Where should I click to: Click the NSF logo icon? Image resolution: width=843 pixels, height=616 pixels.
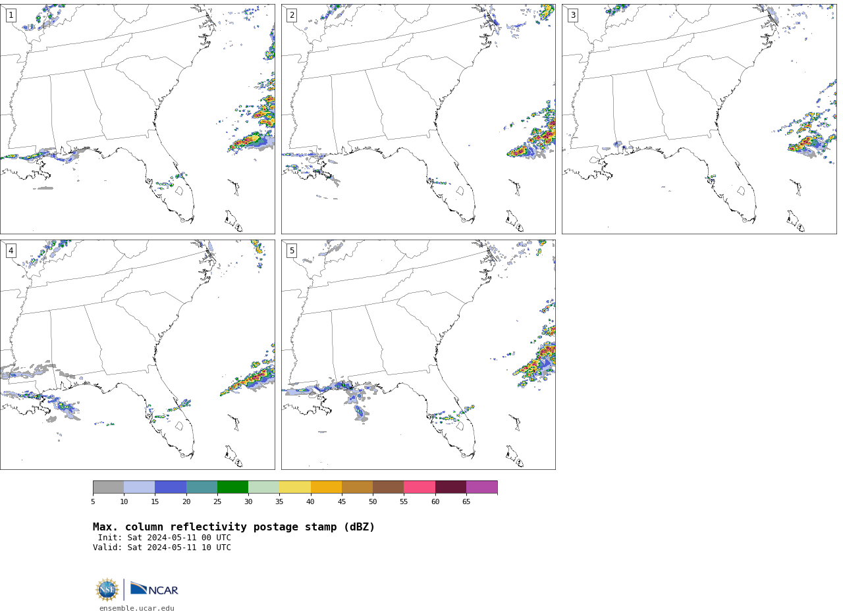click(x=107, y=590)
